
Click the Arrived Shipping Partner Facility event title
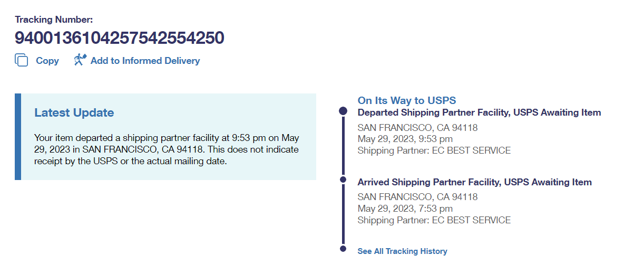(474, 182)
